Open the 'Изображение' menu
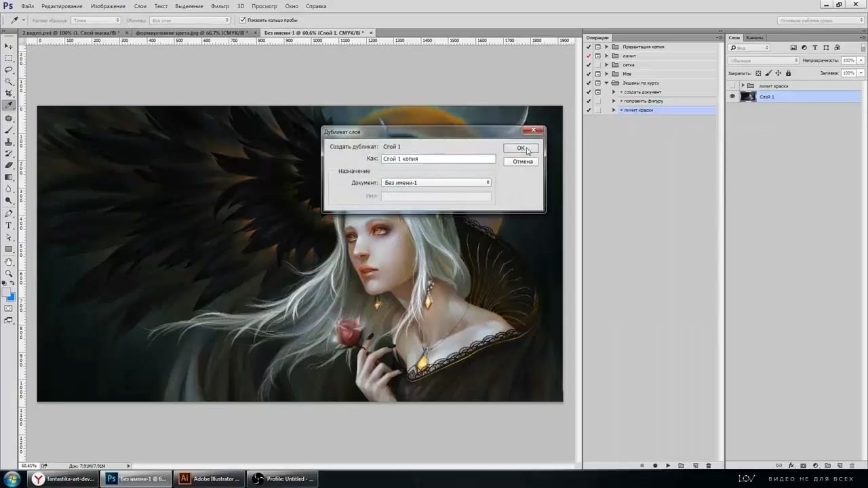 tap(108, 6)
